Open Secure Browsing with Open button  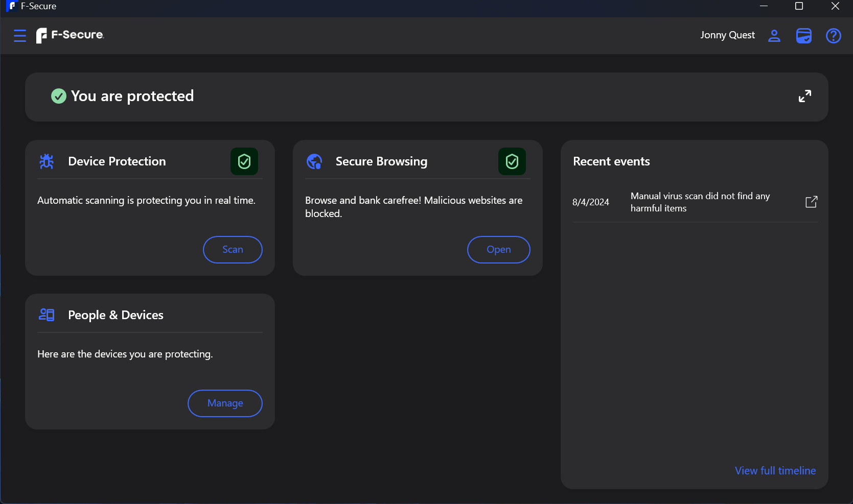pos(499,250)
